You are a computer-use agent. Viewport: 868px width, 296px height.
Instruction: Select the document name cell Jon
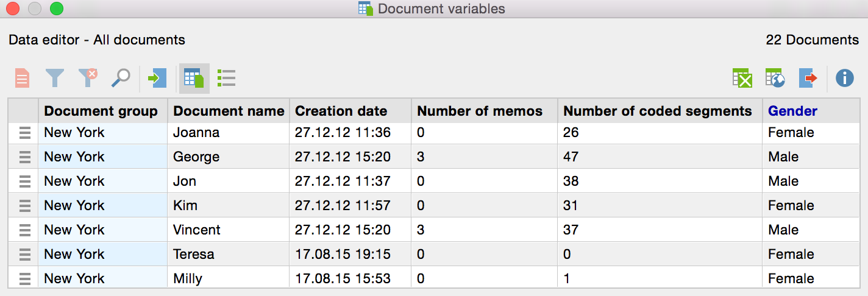(x=229, y=181)
